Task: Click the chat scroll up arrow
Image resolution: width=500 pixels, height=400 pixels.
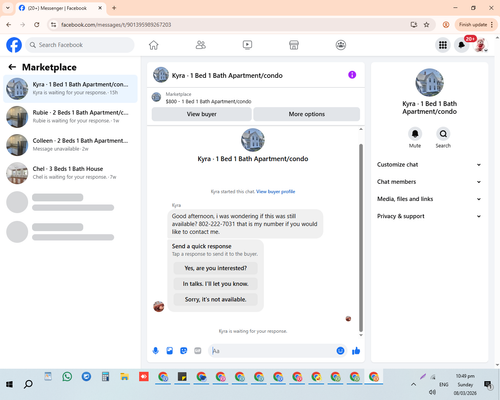Action: [361, 129]
